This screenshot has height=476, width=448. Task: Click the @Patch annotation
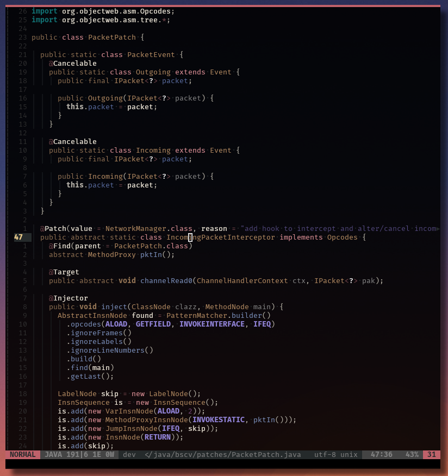pos(53,229)
